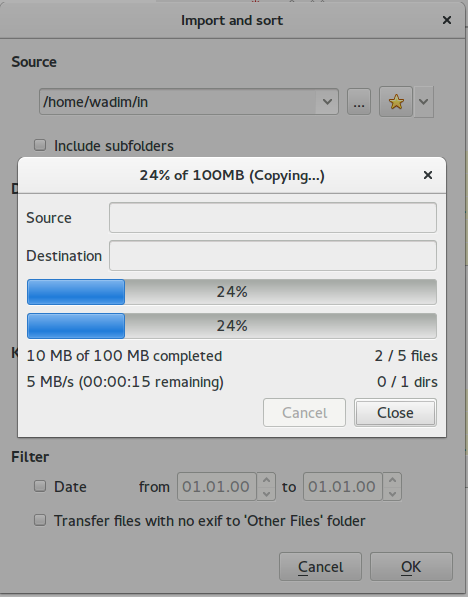
Task: Click the empty Source field in progress dialog
Action: coord(273,217)
